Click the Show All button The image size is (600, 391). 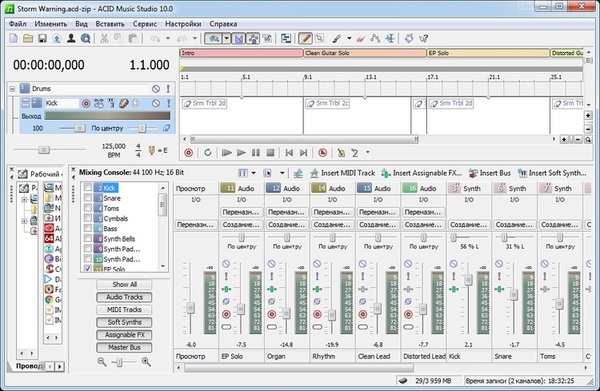pyautogui.click(x=124, y=284)
